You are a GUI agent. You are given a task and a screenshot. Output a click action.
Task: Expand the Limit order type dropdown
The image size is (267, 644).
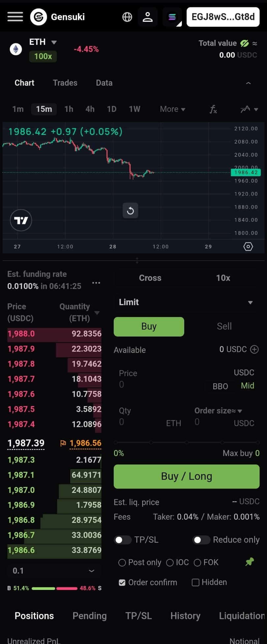point(186,302)
